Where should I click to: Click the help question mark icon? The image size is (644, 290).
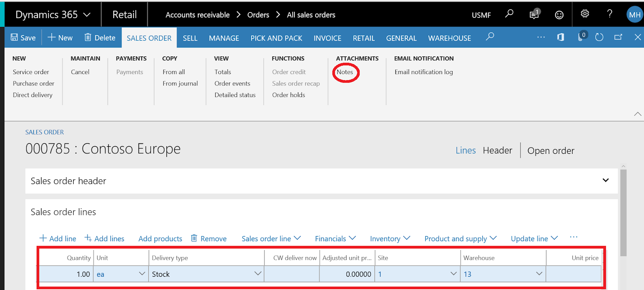point(610,14)
